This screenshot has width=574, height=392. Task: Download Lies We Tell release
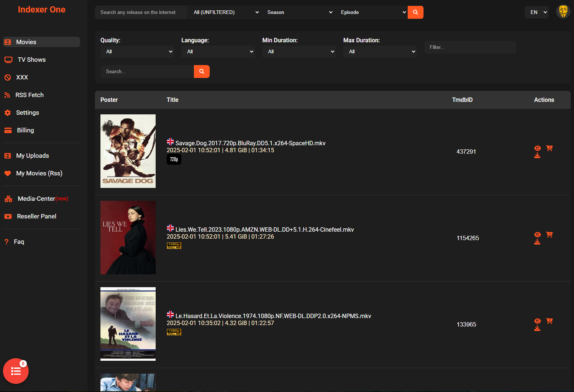537,242
